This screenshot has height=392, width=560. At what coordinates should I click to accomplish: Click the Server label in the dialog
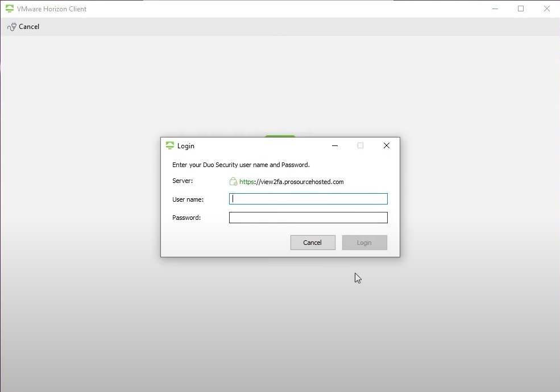pos(182,181)
